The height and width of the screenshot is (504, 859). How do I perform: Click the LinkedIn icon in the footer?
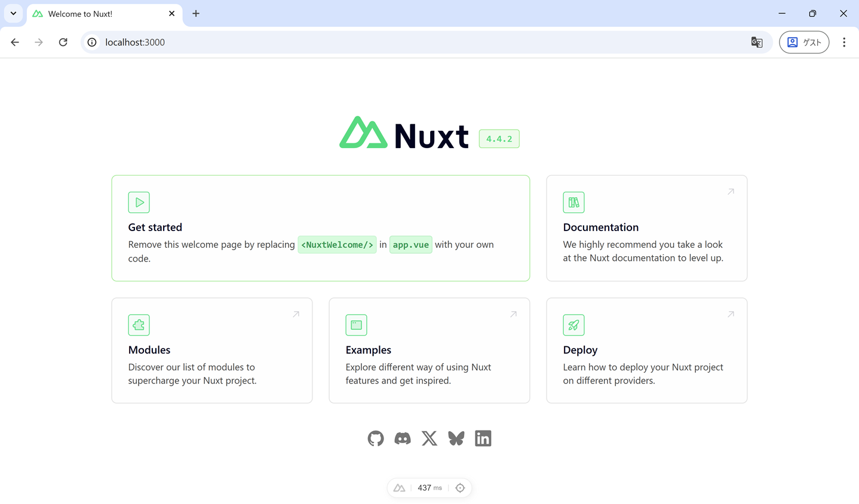click(483, 438)
